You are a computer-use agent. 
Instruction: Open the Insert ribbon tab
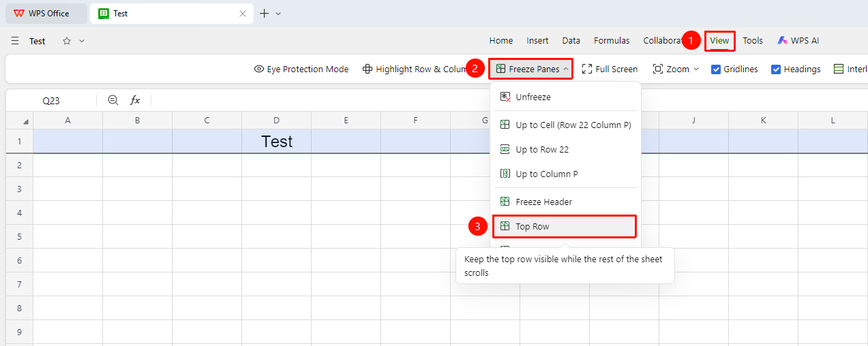coord(537,41)
